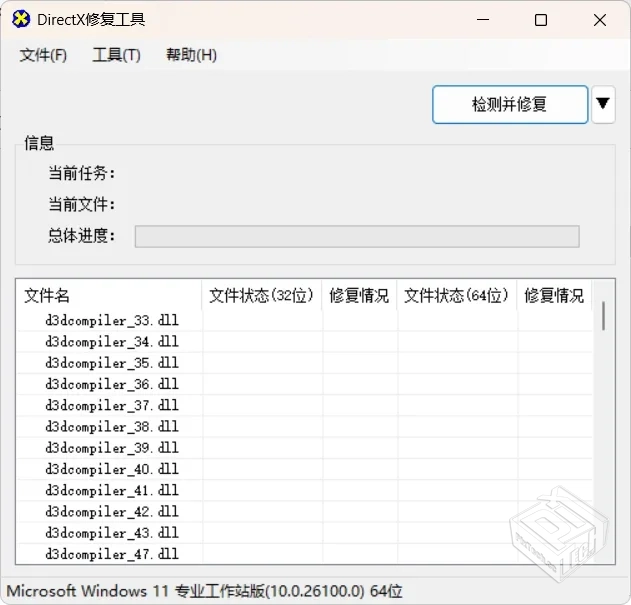Screen dimensions: 631x605
Task: Select the d3dcompiler_37.dll row
Action: click(304, 405)
